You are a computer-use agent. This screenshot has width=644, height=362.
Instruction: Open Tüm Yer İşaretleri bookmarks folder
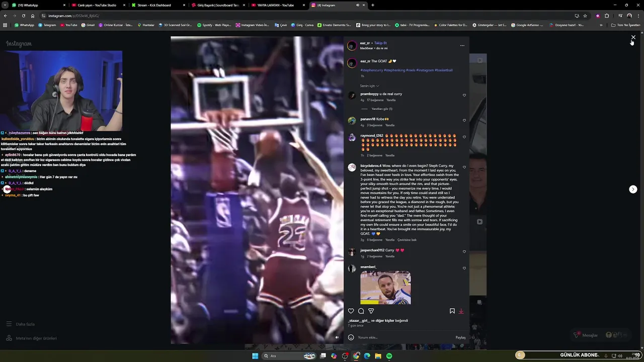point(626,25)
